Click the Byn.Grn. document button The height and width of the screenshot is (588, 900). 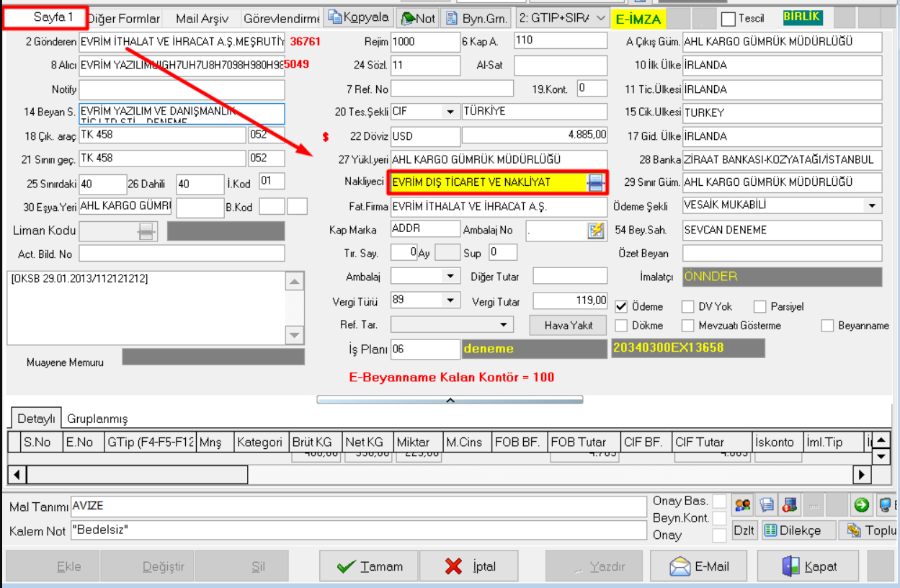tap(476, 18)
